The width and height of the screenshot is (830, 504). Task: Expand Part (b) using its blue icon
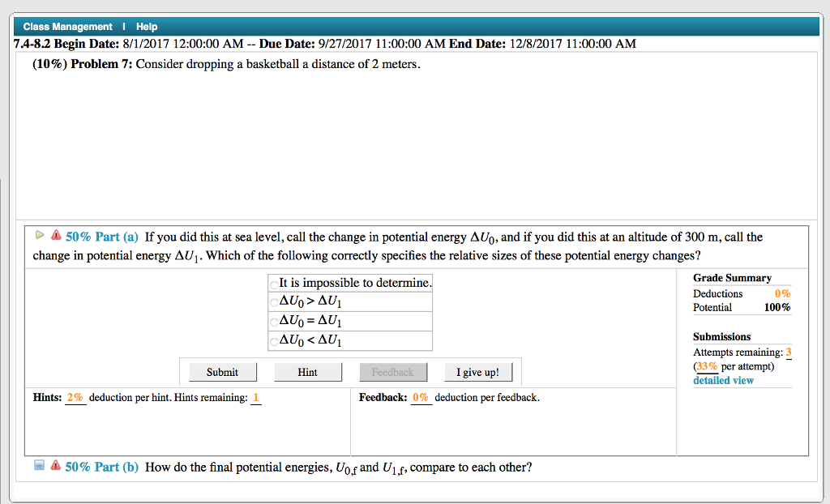click(x=39, y=467)
